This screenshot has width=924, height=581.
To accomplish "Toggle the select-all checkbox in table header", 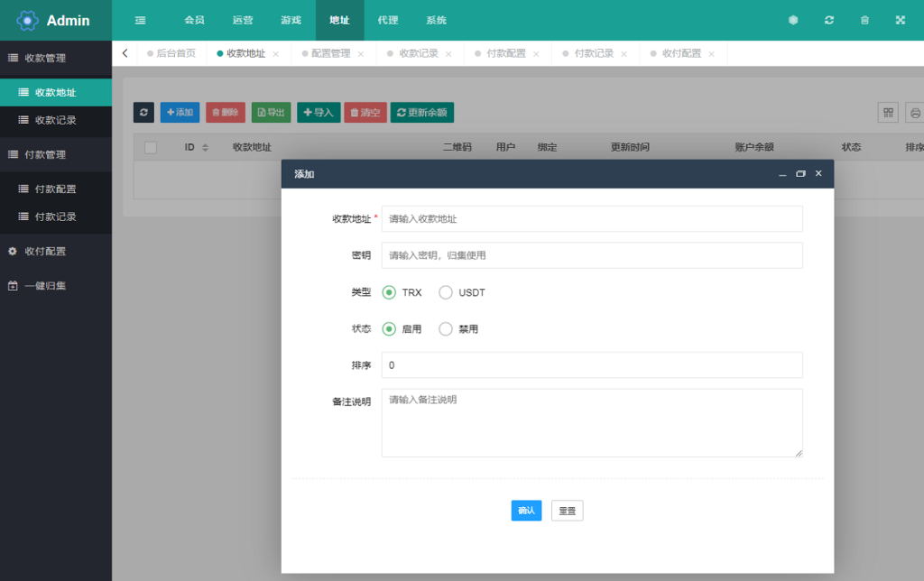I will [151, 147].
